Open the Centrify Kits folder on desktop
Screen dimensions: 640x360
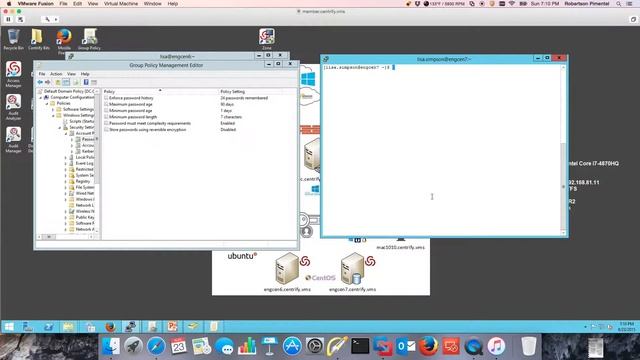pos(38,39)
